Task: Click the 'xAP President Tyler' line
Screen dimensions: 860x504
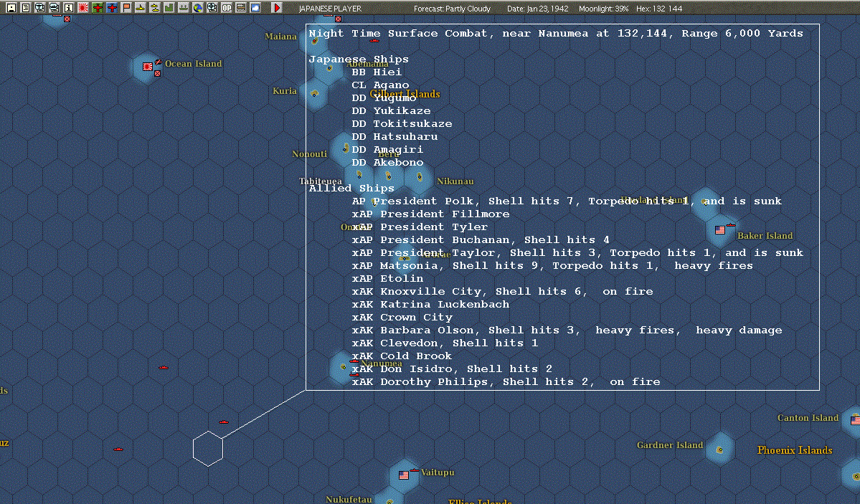Action: click(420, 227)
